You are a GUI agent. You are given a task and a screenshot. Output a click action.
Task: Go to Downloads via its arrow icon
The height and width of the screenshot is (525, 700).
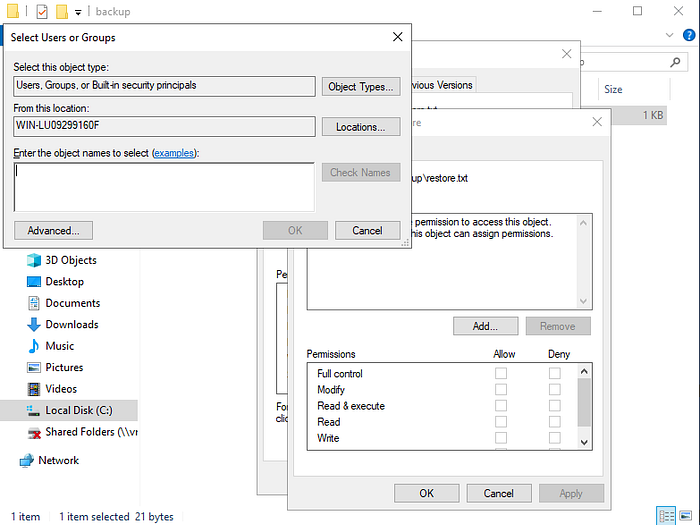(34, 325)
